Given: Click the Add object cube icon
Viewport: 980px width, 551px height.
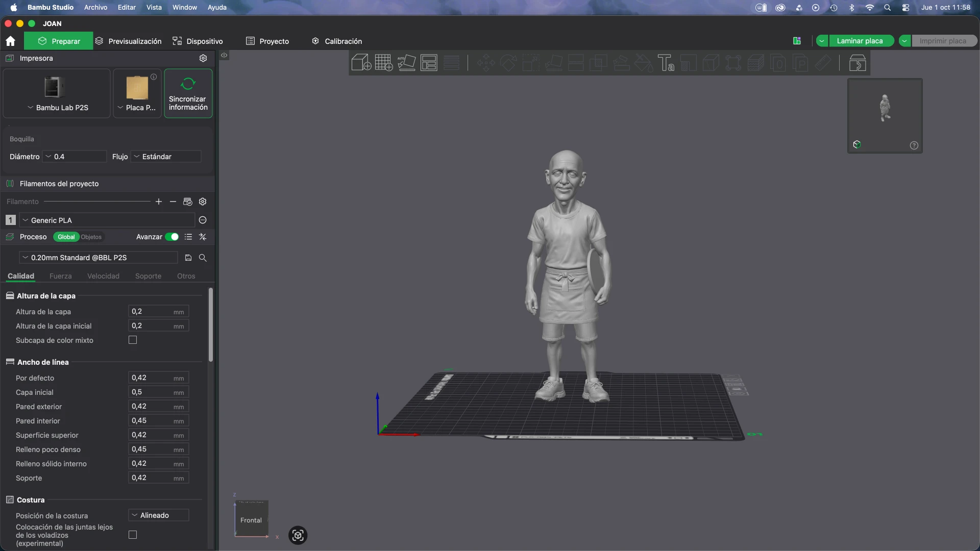Looking at the screenshot, I should click(x=361, y=63).
